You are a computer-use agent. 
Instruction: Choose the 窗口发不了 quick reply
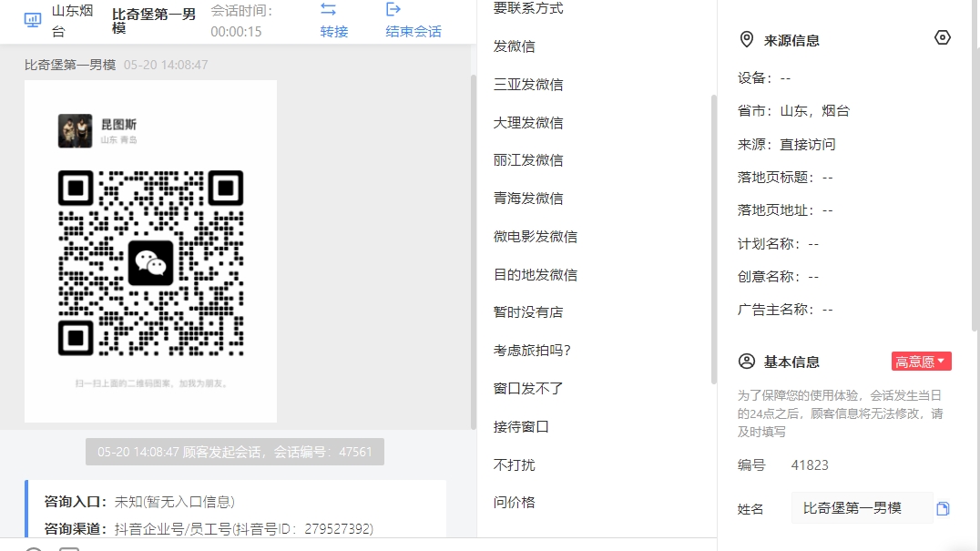[x=528, y=388]
